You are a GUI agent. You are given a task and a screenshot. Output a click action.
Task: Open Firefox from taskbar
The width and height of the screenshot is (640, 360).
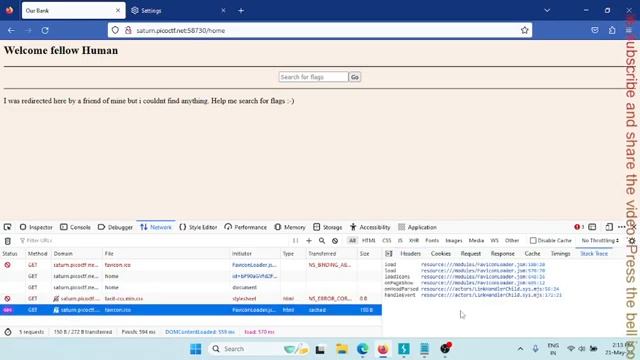click(383, 349)
